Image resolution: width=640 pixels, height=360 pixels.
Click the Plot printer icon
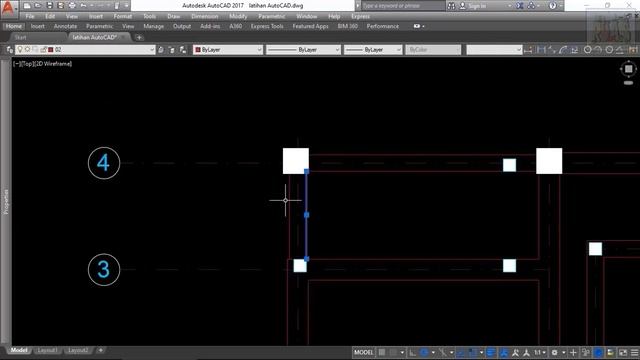point(72,6)
